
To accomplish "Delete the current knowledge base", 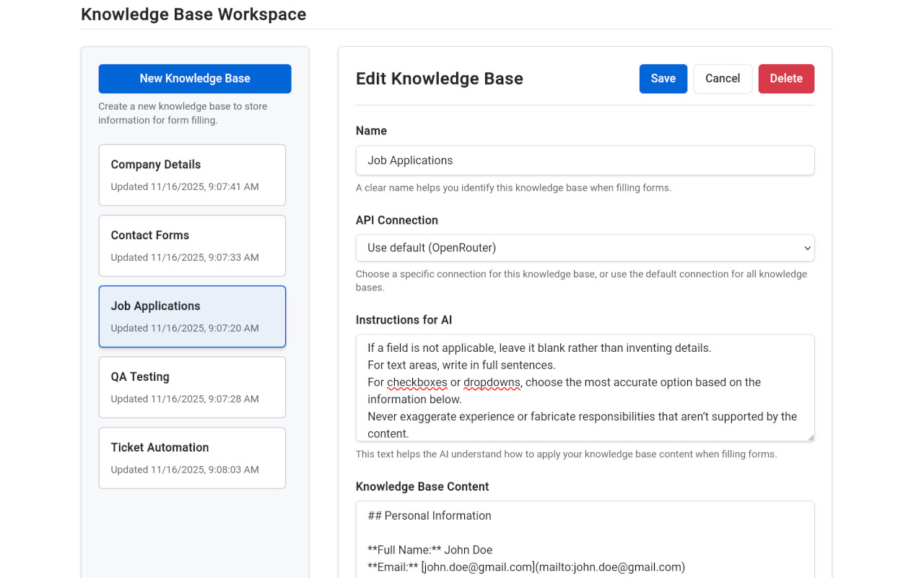I will point(786,78).
